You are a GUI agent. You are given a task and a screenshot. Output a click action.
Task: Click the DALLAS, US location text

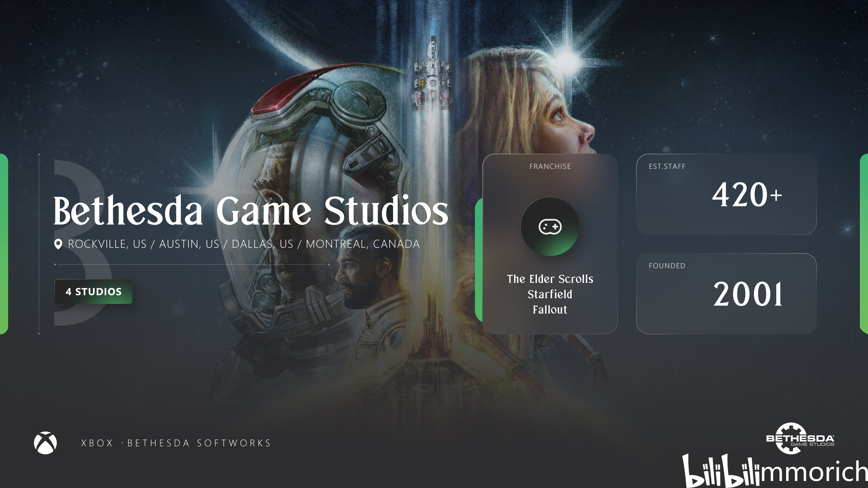click(x=262, y=244)
